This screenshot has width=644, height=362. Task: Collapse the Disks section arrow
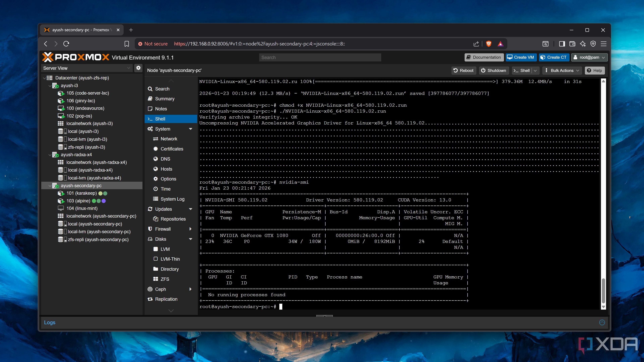[x=191, y=239]
